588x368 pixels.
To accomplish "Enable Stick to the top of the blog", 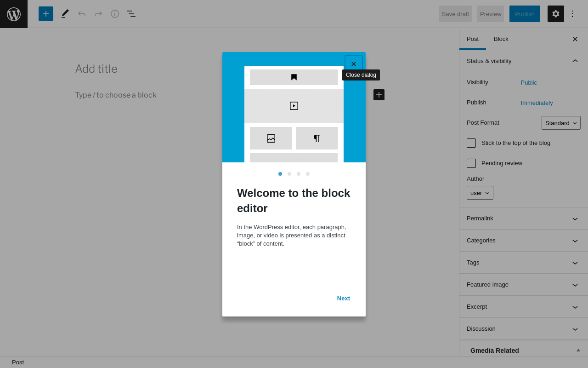I will [471, 143].
